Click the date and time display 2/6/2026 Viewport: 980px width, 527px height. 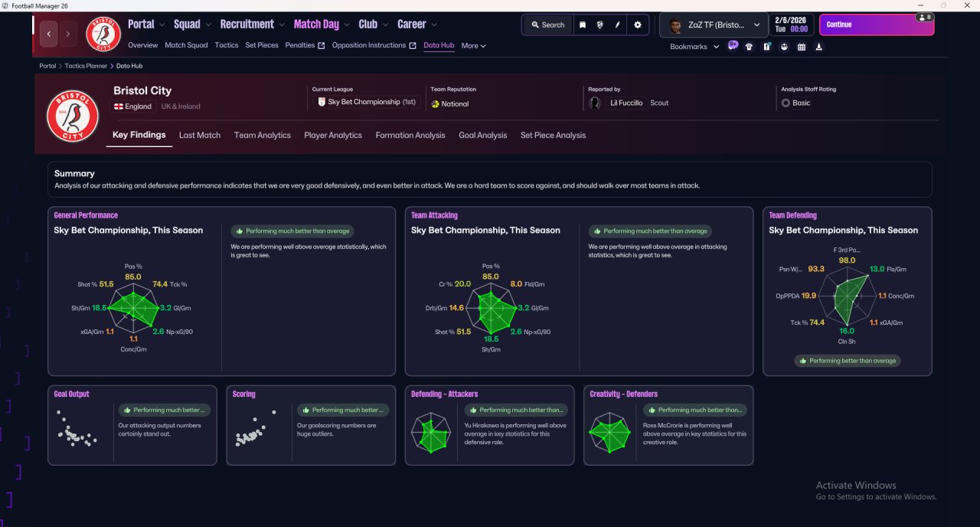[x=791, y=25]
